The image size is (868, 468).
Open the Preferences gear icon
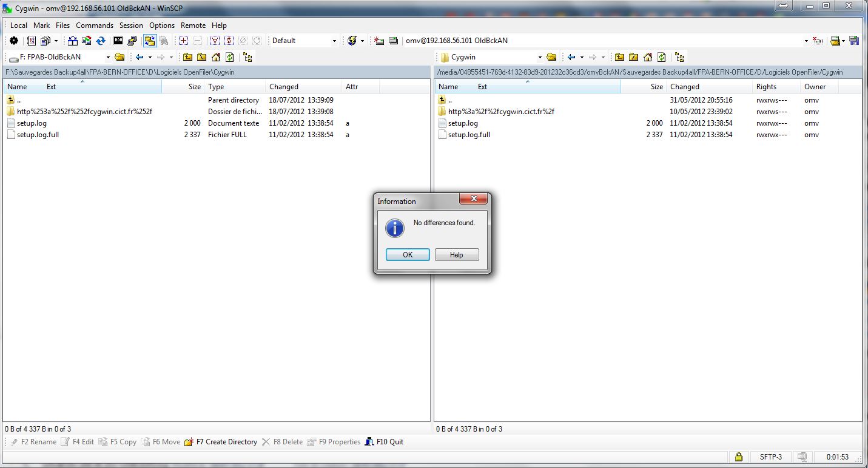tap(13, 41)
